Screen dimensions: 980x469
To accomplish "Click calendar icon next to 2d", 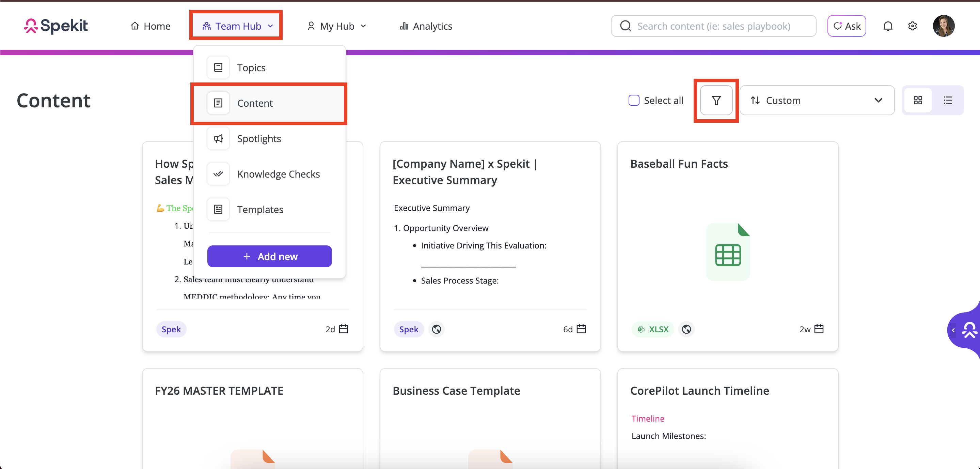I will (x=344, y=329).
